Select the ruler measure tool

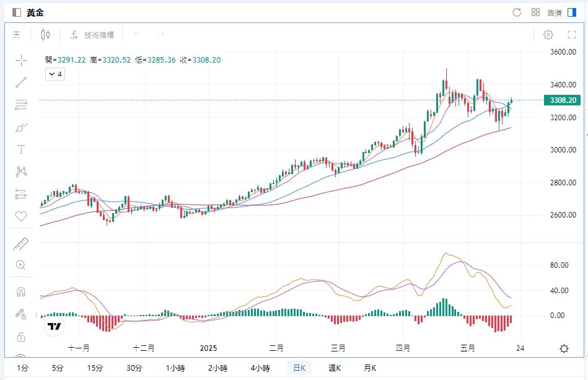tap(21, 244)
